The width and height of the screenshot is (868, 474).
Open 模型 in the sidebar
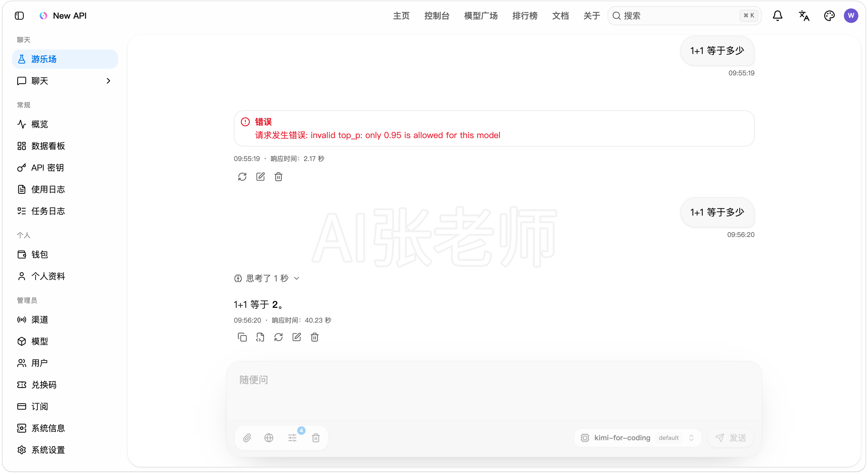pos(65,342)
